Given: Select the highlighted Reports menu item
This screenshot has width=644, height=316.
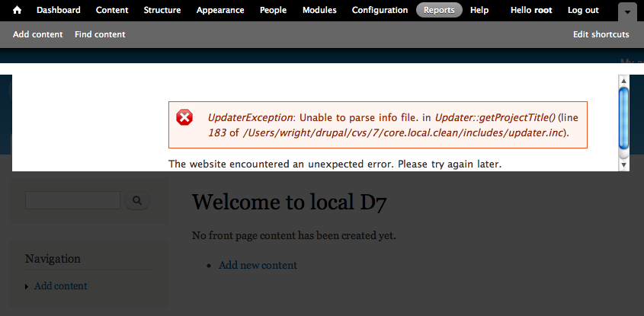Looking at the screenshot, I should (x=439, y=10).
